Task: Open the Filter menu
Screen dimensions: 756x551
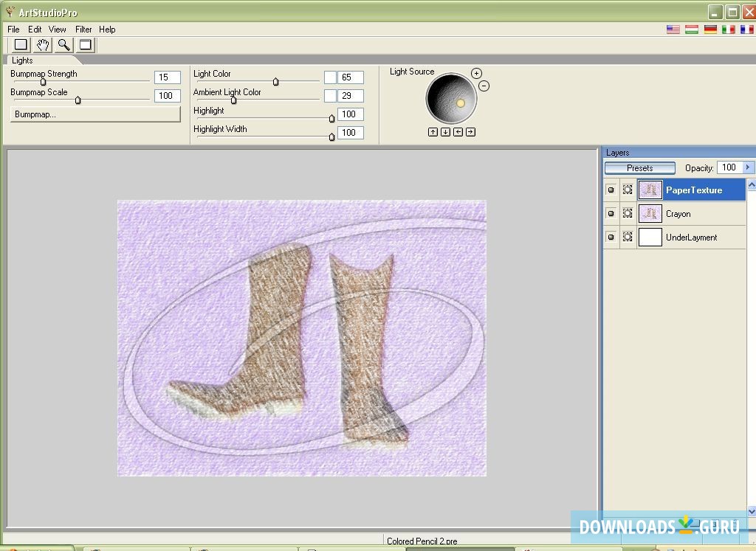Action: coord(83,30)
